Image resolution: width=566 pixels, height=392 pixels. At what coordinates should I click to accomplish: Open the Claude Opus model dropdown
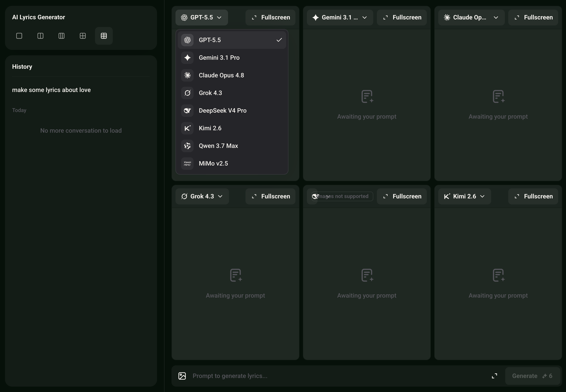[x=471, y=17]
